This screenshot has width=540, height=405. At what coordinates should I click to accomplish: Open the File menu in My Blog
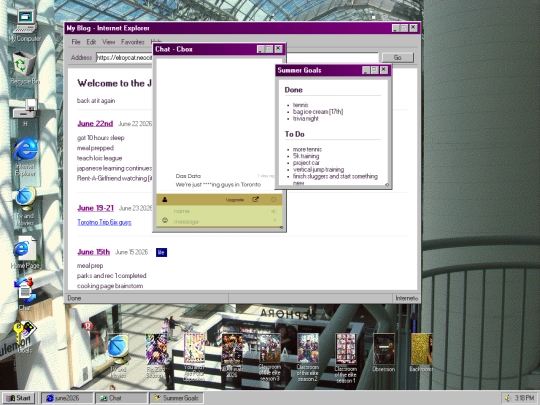(x=76, y=42)
